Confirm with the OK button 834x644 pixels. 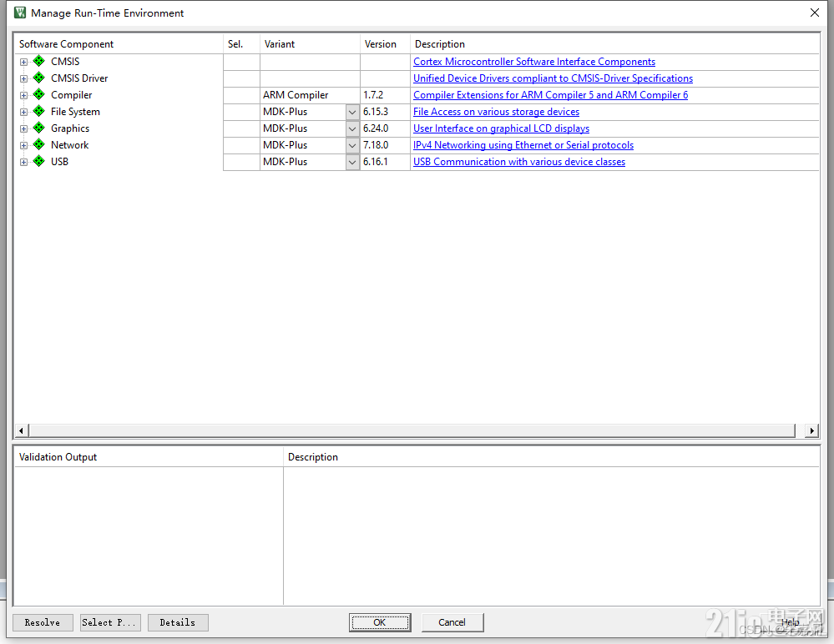tap(380, 622)
